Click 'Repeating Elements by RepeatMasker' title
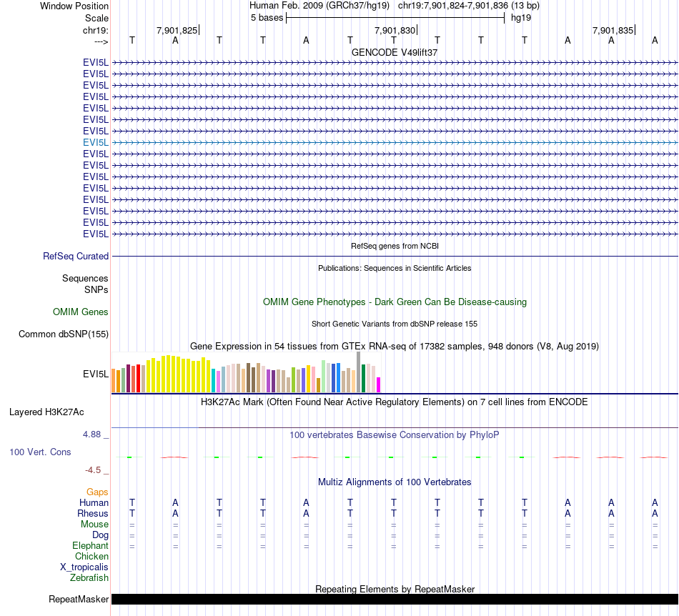Viewport: 679px width, 616px height. [395, 589]
